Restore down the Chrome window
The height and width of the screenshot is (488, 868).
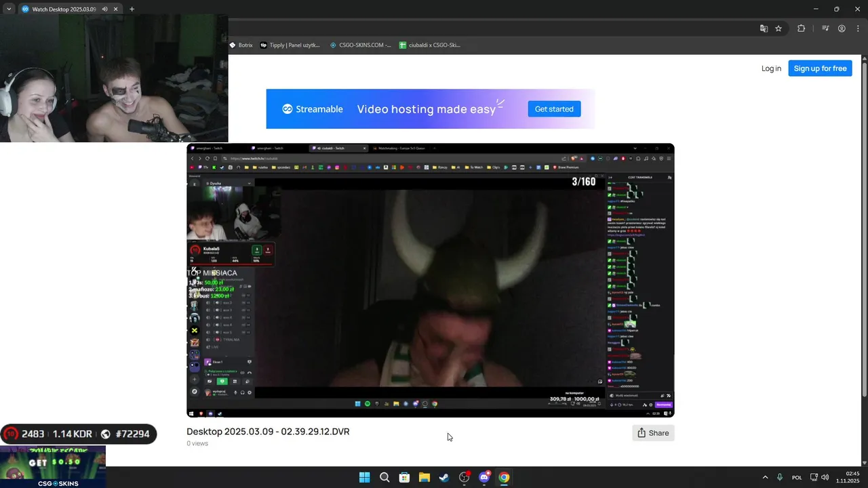coord(836,9)
